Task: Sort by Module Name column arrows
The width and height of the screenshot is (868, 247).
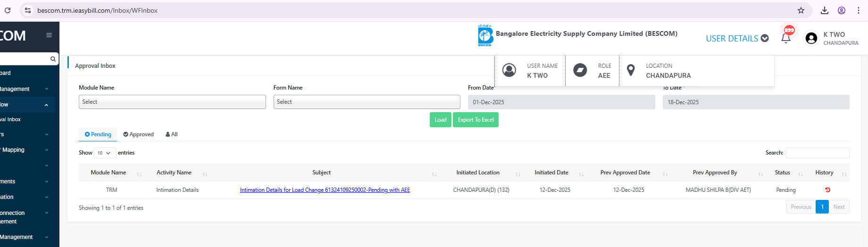Action: (139, 174)
